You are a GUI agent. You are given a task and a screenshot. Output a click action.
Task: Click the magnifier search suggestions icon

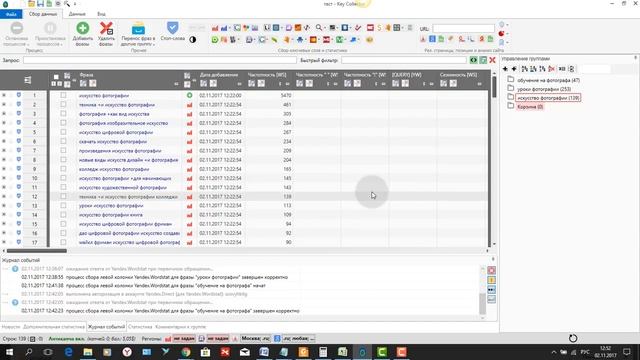point(318,28)
